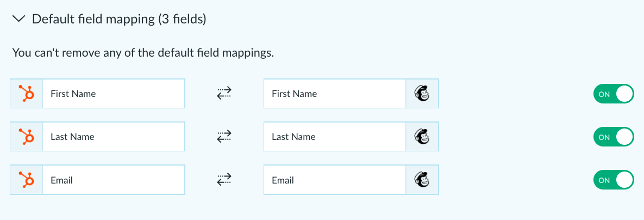Select the HubSpot Last Name field

[114, 137]
